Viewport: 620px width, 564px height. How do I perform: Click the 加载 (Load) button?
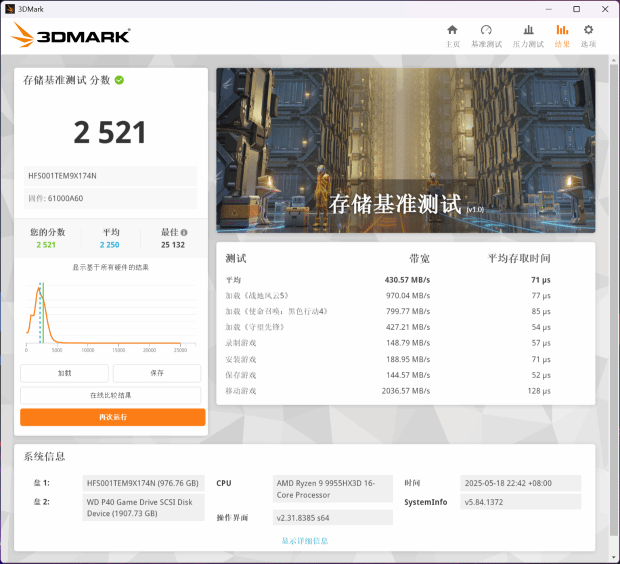64,373
